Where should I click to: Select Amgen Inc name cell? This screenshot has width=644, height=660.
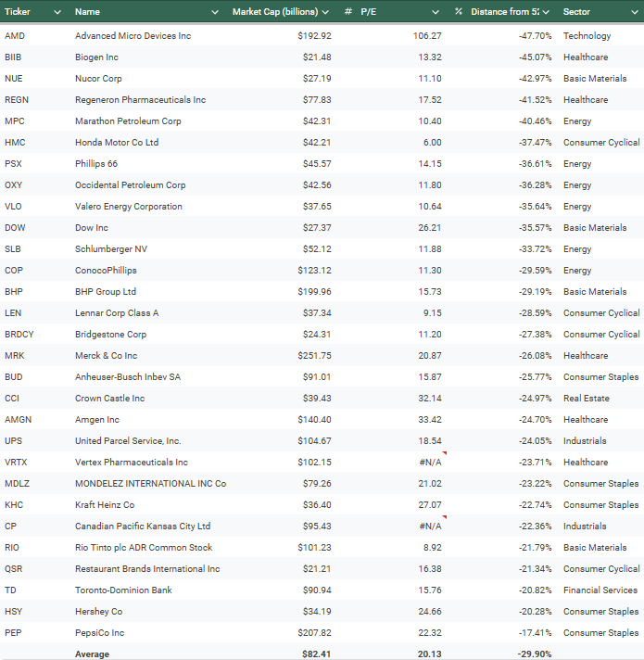[97, 420]
